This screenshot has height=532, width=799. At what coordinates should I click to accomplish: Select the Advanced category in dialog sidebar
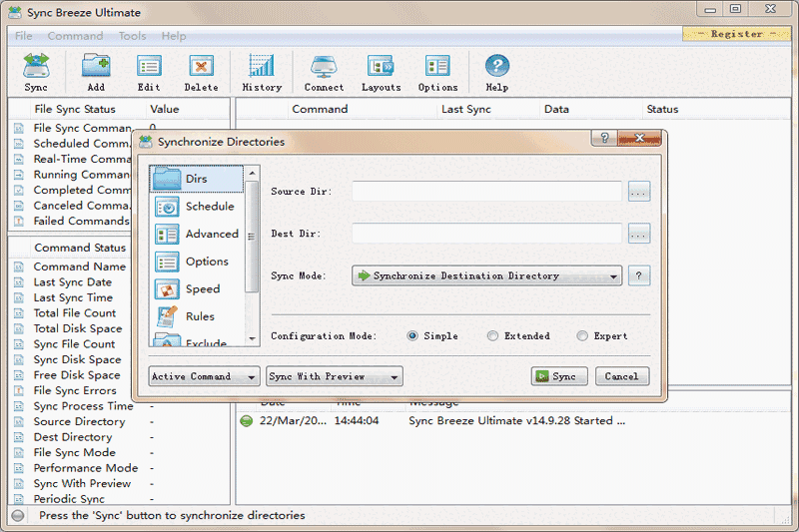tap(196, 234)
